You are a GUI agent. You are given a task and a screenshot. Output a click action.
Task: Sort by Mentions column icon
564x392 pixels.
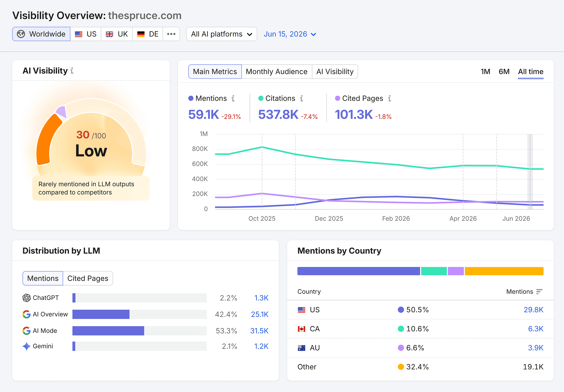point(539,291)
